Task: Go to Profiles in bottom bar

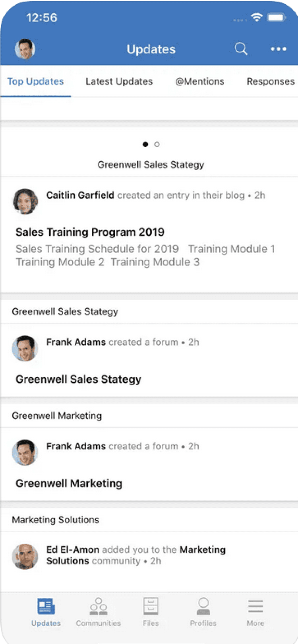Action: point(203,611)
